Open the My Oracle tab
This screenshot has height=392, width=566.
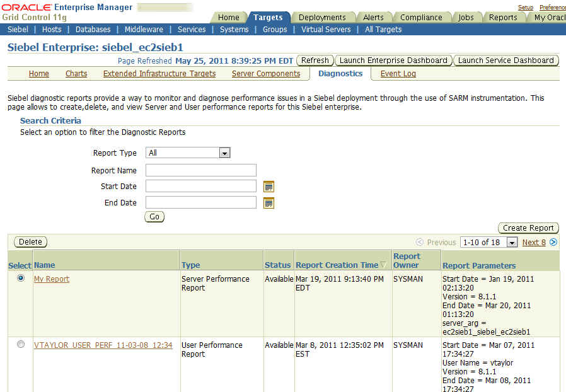(x=550, y=17)
